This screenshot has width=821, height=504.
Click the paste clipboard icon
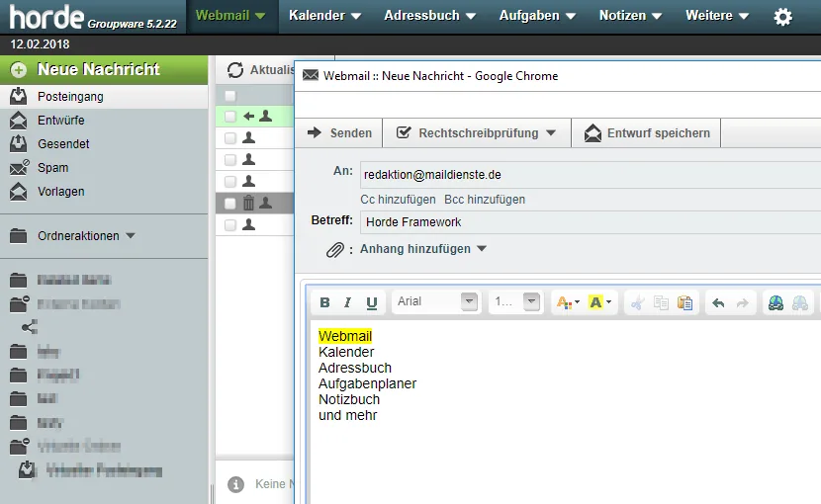[684, 302]
